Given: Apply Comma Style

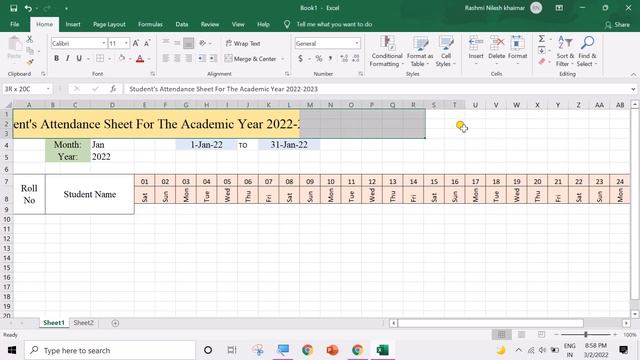Looking at the screenshot, I should (x=330, y=59).
